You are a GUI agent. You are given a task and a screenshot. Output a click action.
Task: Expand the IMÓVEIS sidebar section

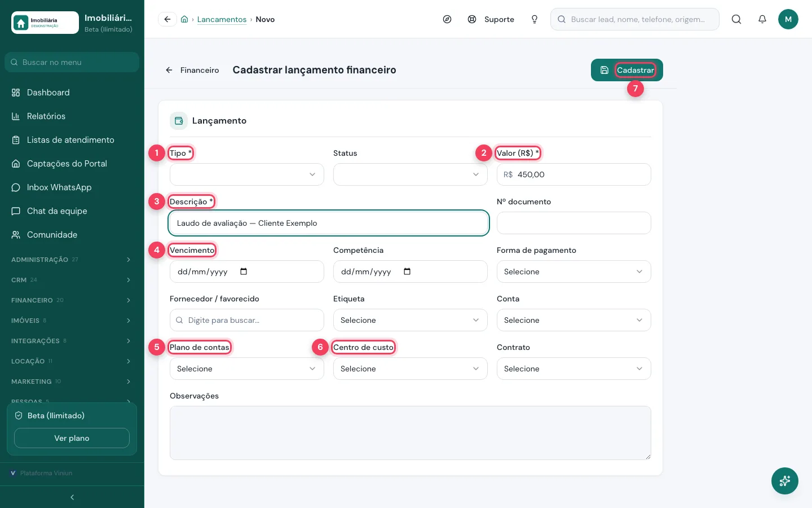point(72,321)
